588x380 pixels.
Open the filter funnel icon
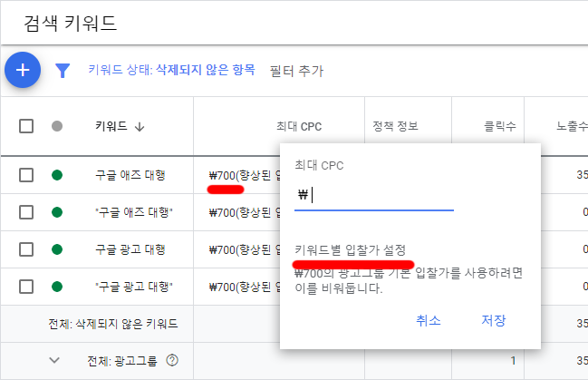pyautogui.click(x=63, y=70)
